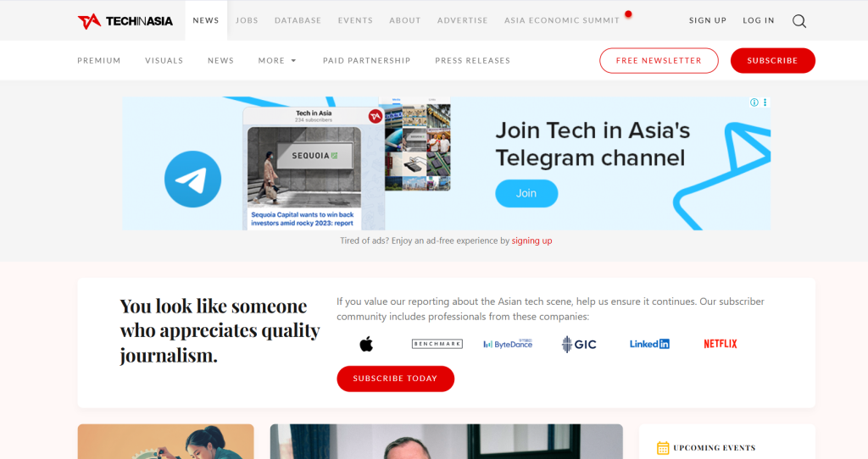Click the red Subscribe button
Viewport: 868px width, 459px height.
point(773,60)
